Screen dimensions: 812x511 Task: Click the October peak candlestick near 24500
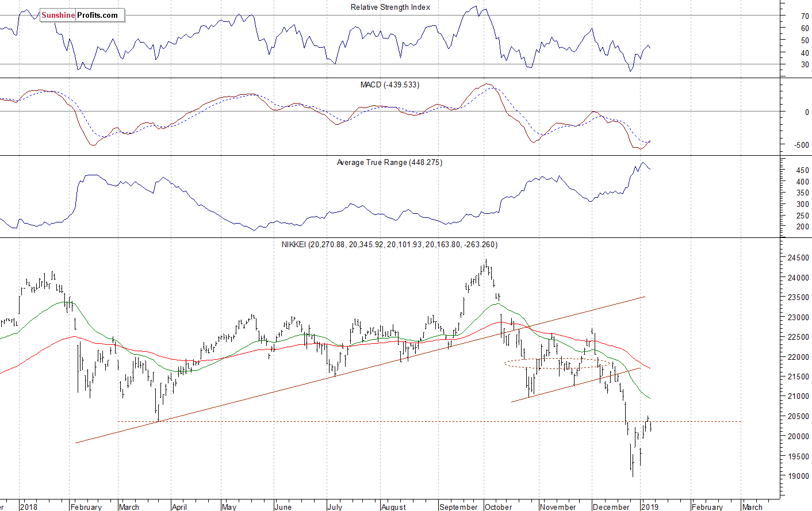click(x=486, y=266)
